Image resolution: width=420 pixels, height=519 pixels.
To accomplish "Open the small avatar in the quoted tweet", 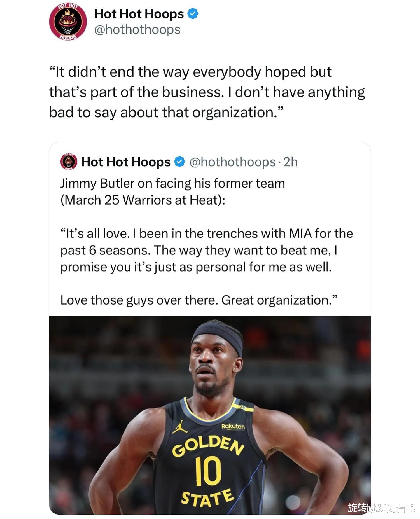I will tap(69, 162).
